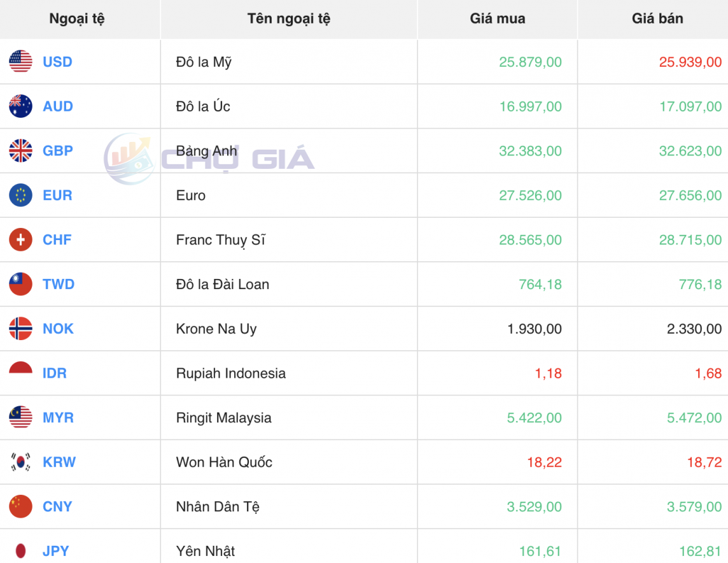Click the EUR European Union flag icon
The width and height of the screenshot is (728, 563).
click(20, 196)
